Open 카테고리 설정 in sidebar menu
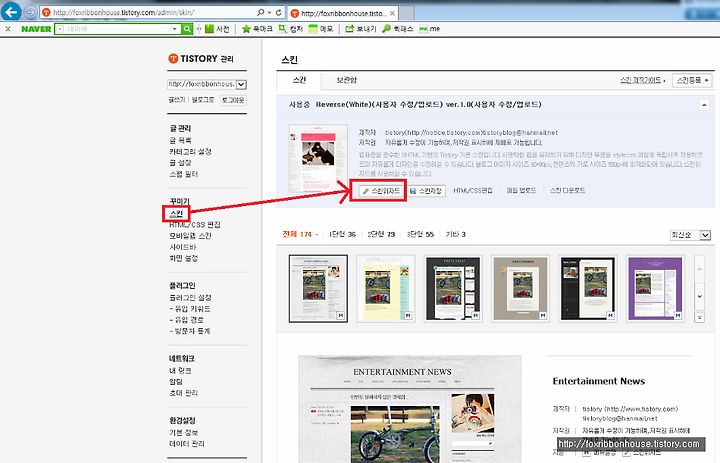Image resolution: width=720 pixels, height=463 pixels. (x=190, y=152)
